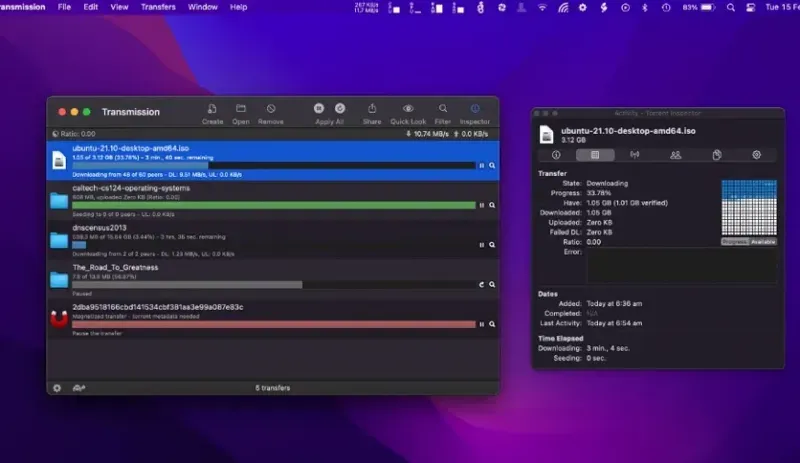Open the Window menu
The width and height of the screenshot is (800, 463).
tap(203, 7)
